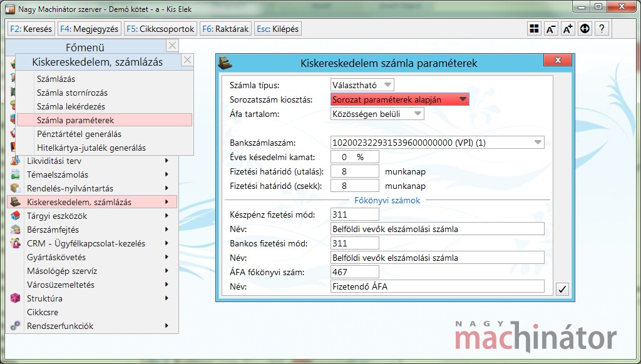
Task: Click the Főkönyvi számok section heading
Action: pos(387,200)
